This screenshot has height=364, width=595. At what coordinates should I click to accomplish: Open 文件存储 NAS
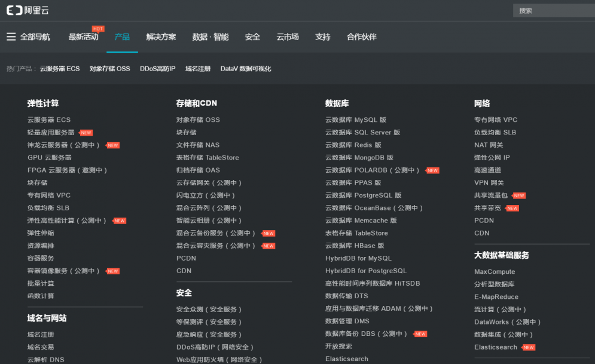(198, 145)
